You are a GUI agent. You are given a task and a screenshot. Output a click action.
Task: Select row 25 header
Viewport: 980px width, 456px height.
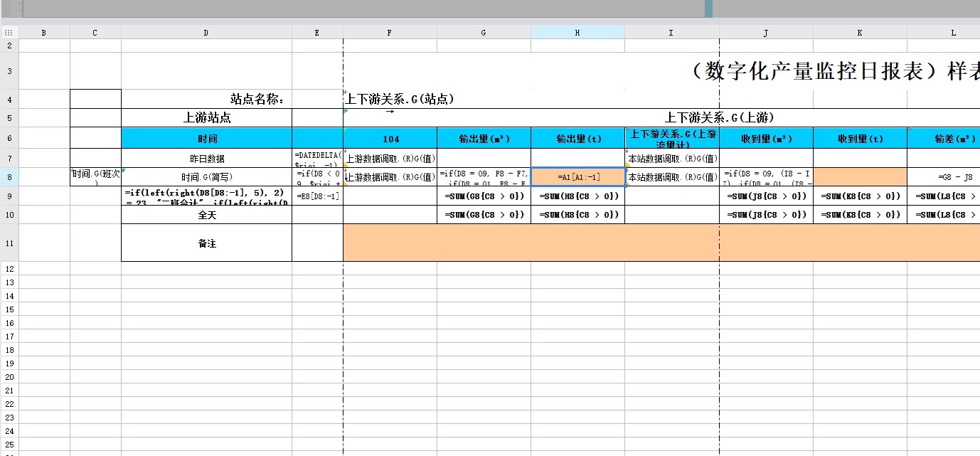point(9,444)
